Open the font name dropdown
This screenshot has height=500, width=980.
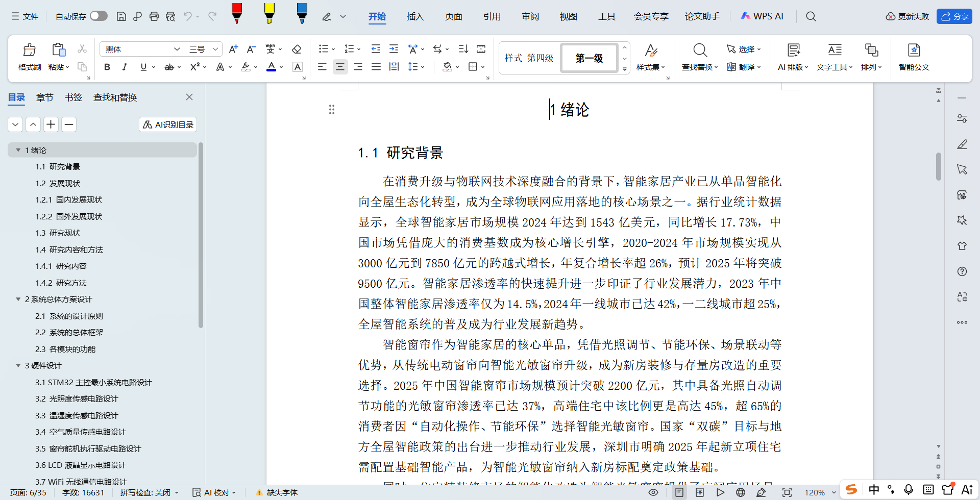177,49
